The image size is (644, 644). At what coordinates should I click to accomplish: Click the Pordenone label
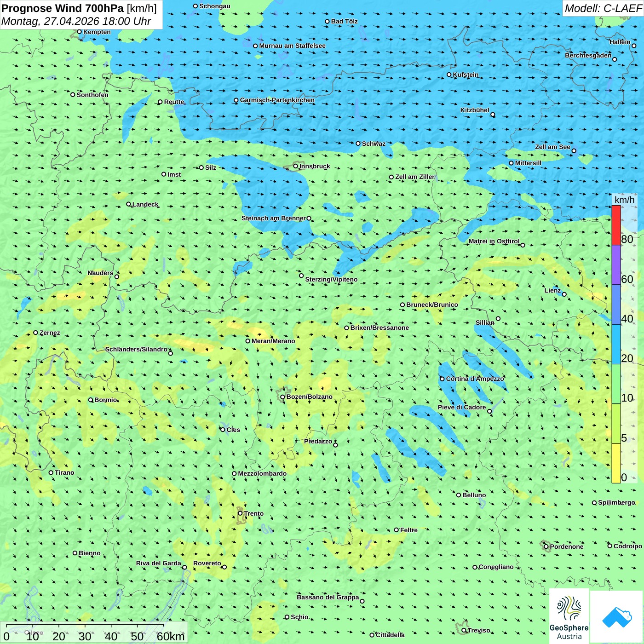coord(567,546)
